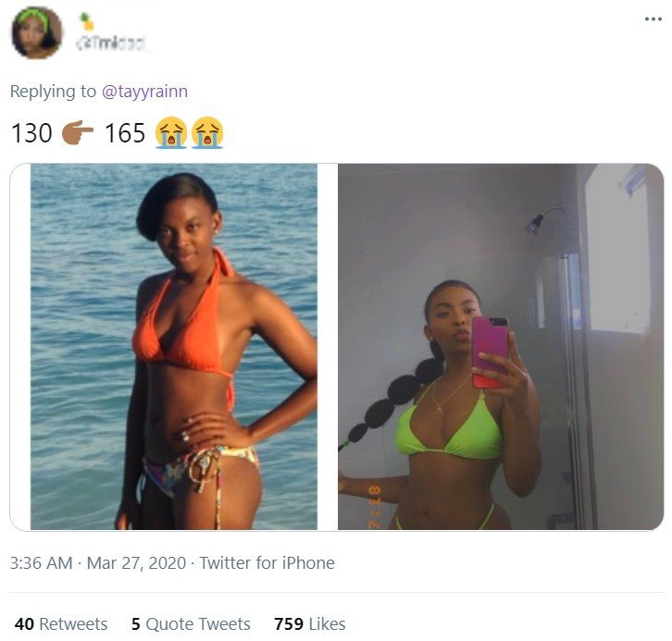
Task: Open the right mirror selfie photo
Action: [x=501, y=347]
